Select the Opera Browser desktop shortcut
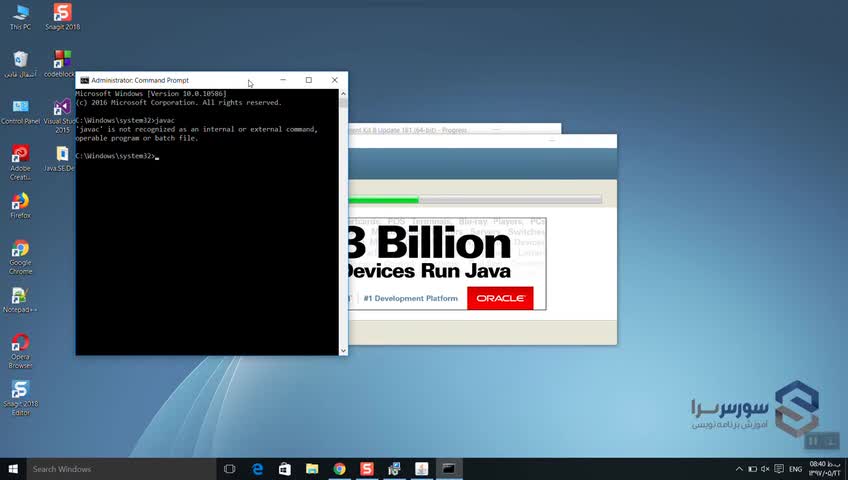The width and height of the screenshot is (848, 480). point(21,351)
